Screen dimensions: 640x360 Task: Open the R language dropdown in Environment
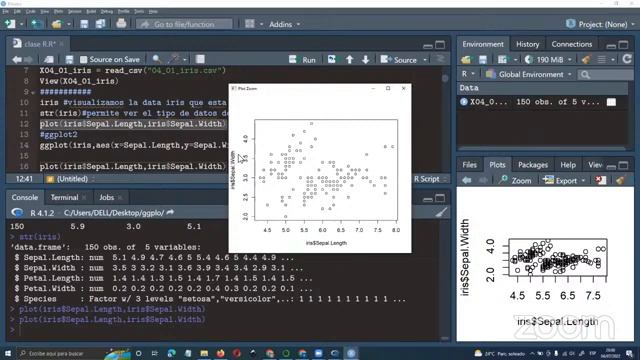pos(468,74)
